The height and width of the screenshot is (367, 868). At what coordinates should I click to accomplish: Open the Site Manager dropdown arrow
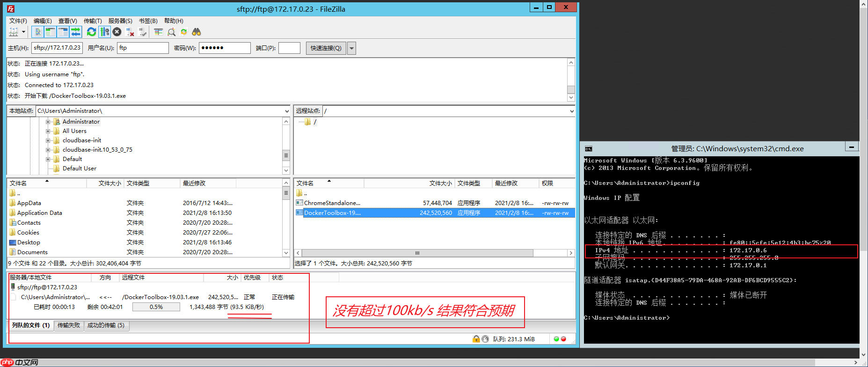23,32
